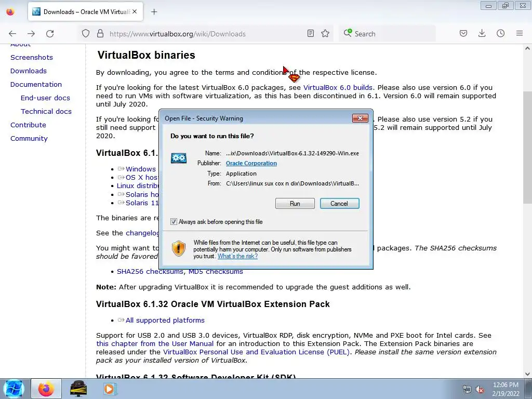Follow the VirtualBox 6.0 builds link
This screenshot has height=399, width=532.
pyautogui.click(x=338, y=87)
